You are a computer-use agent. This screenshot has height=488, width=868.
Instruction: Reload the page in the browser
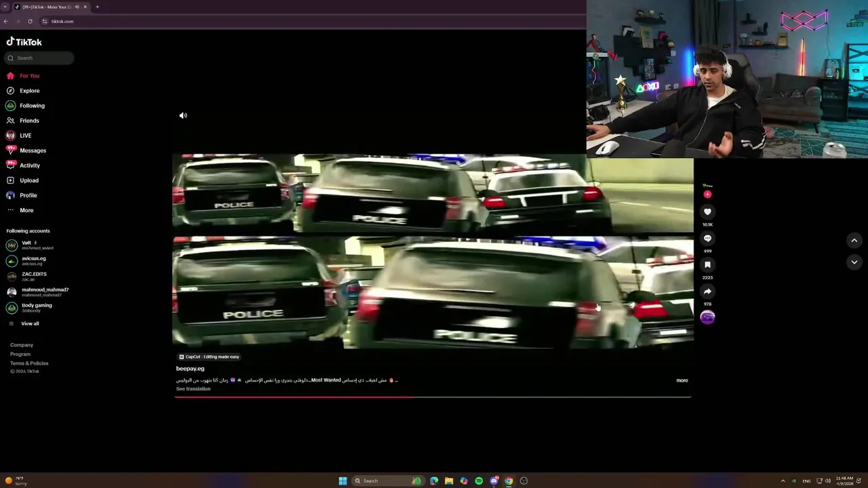coord(30,21)
